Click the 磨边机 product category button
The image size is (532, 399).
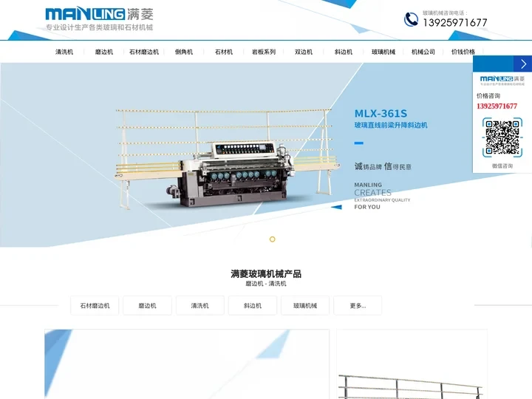click(x=147, y=305)
